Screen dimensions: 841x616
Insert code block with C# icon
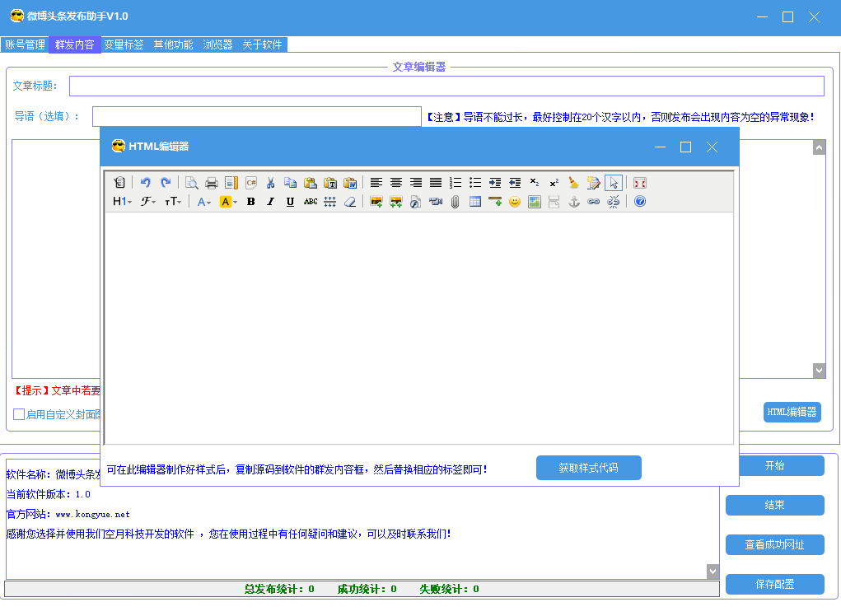point(251,183)
